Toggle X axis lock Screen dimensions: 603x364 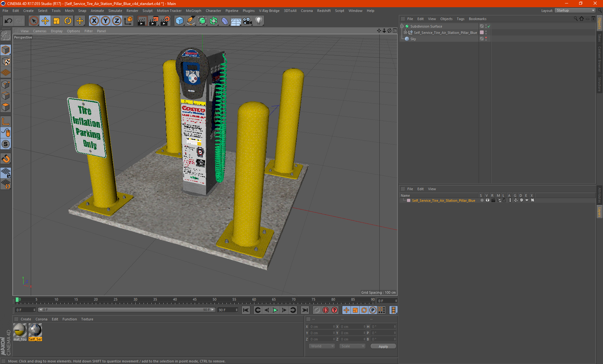coord(94,21)
